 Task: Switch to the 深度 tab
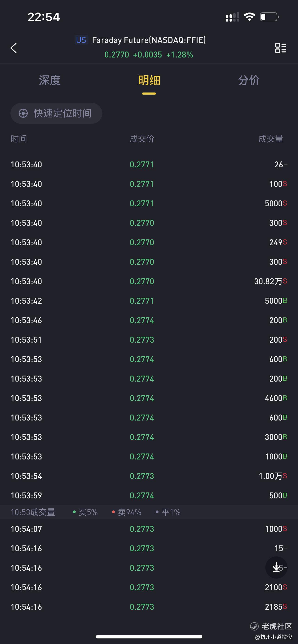pyautogui.click(x=50, y=80)
